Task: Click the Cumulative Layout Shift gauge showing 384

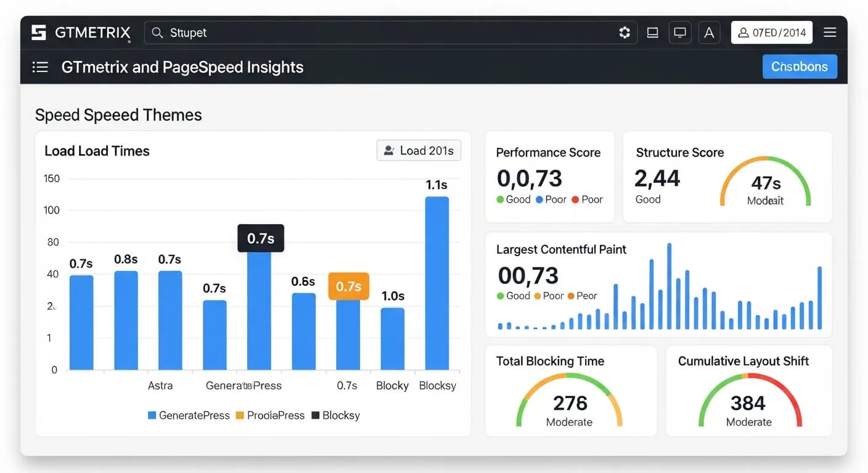Action: pos(749,400)
